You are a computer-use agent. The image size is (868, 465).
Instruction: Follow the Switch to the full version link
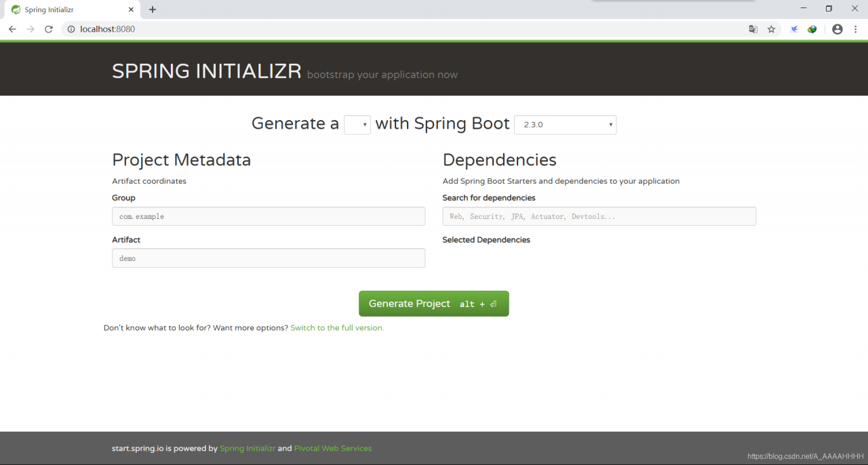click(337, 328)
